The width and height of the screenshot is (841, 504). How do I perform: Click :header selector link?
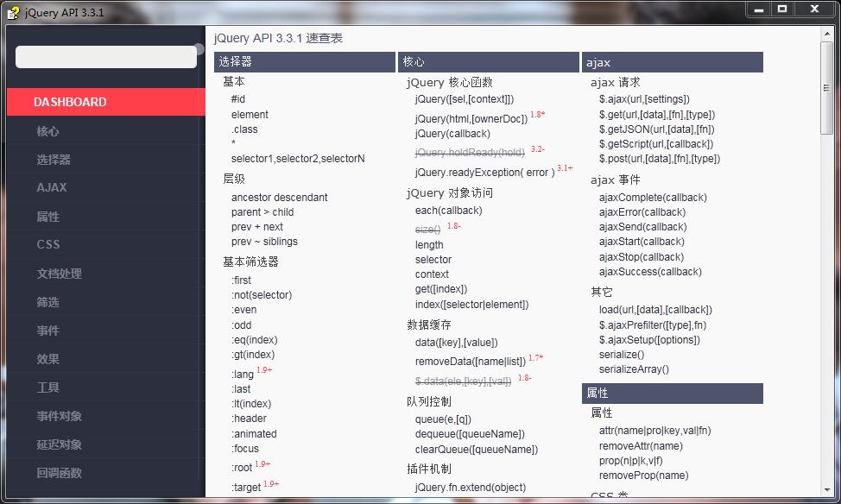pyautogui.click(x=249, y=419)
